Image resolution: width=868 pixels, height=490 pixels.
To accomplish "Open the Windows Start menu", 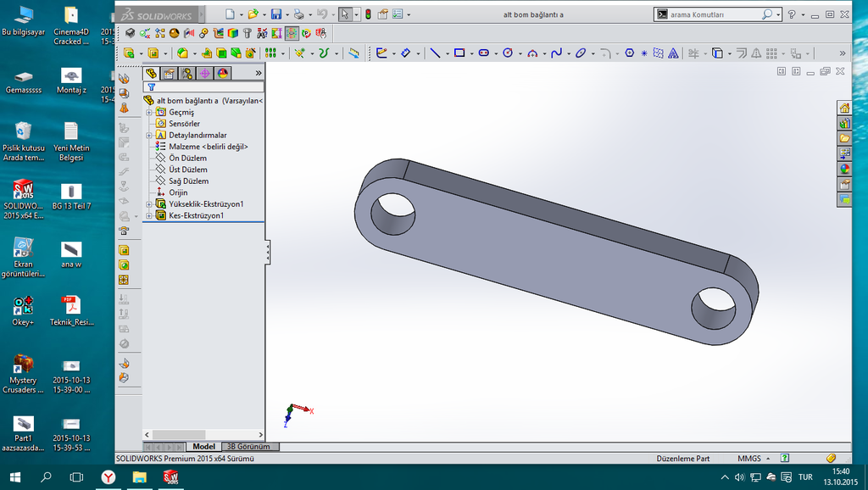I will coord(15,477).
